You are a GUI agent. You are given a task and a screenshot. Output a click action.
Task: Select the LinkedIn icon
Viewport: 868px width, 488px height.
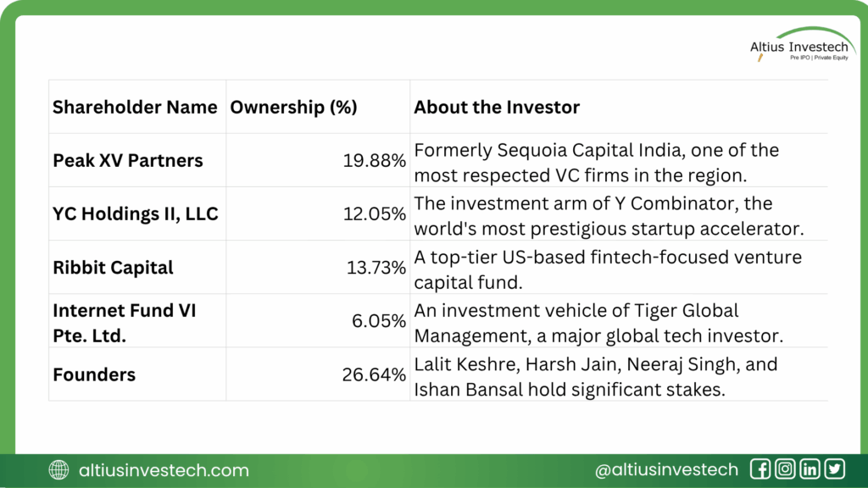pos(810,469)
